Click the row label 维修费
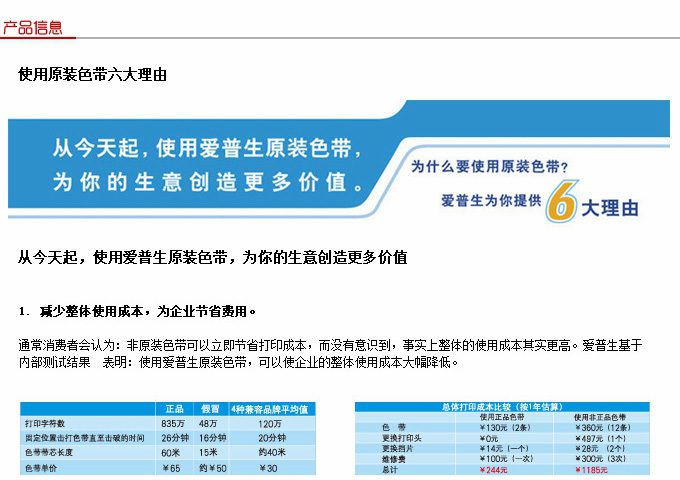Viewport: 680px width, 480px height. (394, 459)
